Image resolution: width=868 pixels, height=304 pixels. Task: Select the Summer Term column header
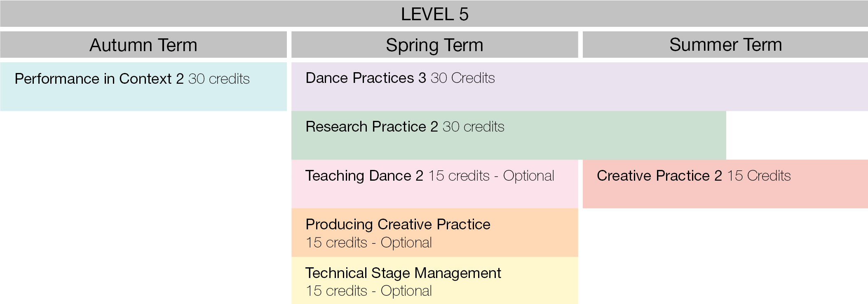[725, 45]
